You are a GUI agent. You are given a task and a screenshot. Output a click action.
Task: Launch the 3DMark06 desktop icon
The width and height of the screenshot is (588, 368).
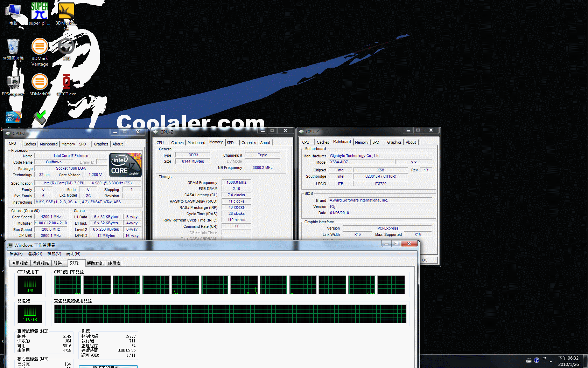point(40,85)
